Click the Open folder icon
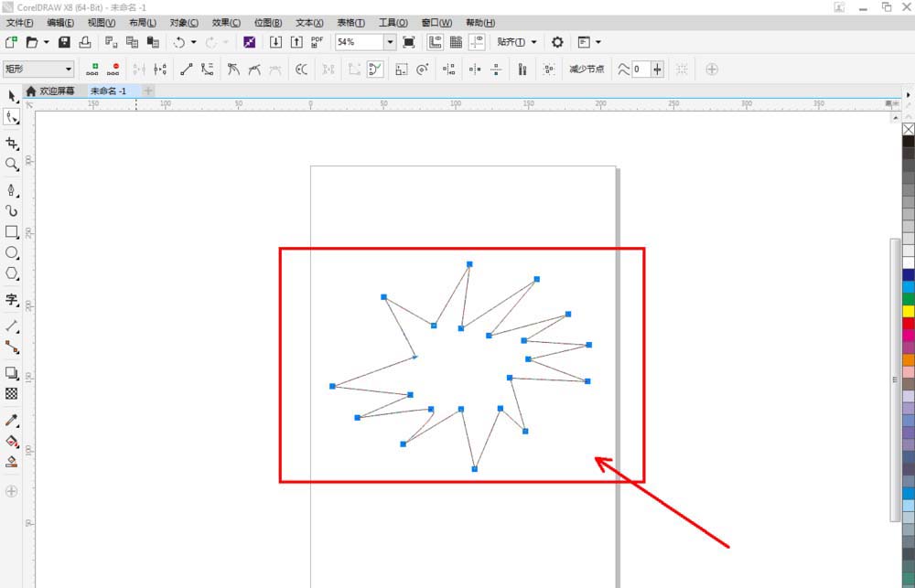 [x=32, y=42]
